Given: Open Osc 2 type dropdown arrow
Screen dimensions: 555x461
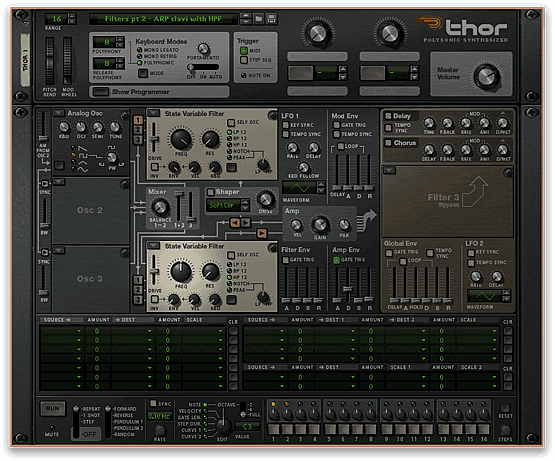Looking at the screenshot, I should 58,182.
